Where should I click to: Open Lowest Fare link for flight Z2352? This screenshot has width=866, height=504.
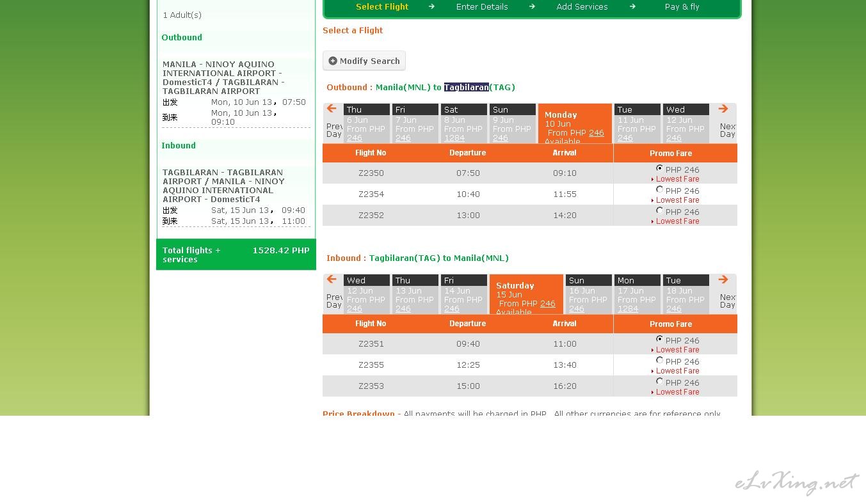click(677, 221)
